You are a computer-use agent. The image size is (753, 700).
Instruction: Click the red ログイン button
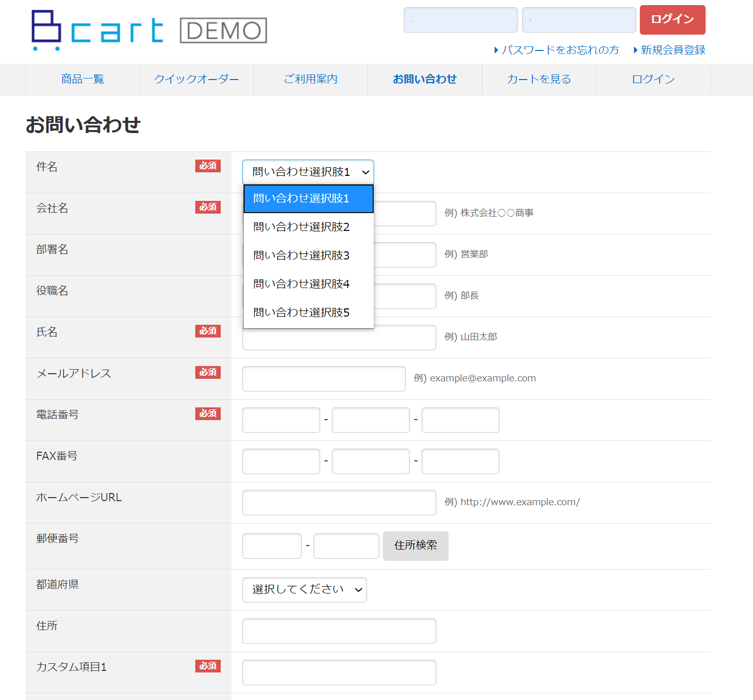tap(672, 20)
